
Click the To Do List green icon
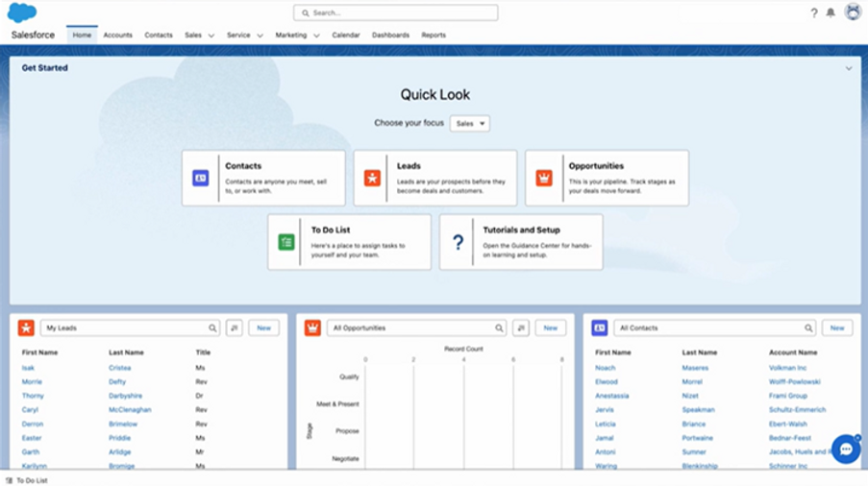[286, 242]
